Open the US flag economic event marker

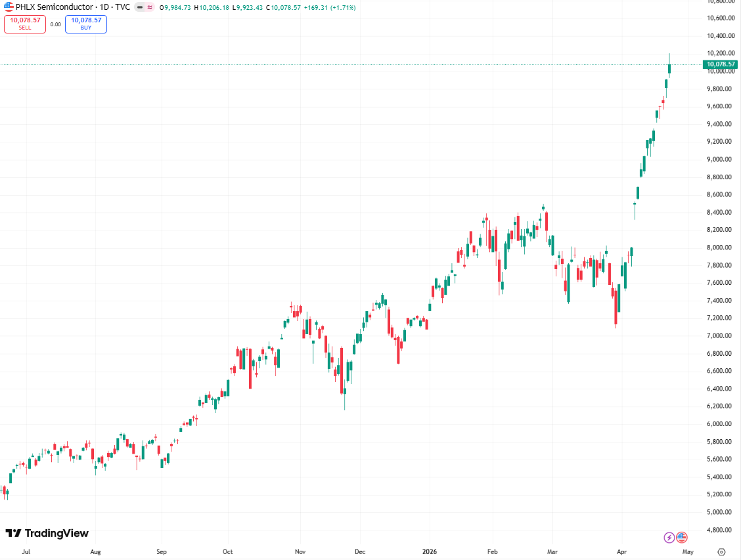click(681, 538)
